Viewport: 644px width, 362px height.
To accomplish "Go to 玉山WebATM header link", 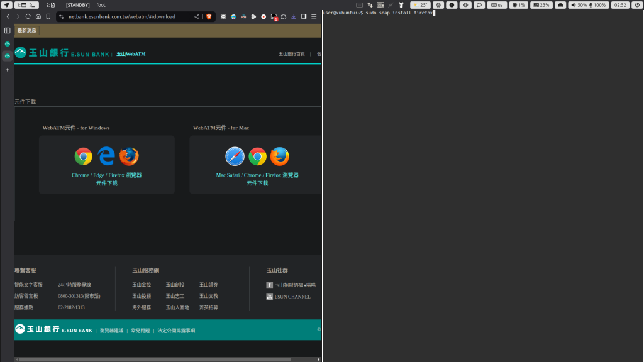I will pyautogui.click(x=131, y=54).
